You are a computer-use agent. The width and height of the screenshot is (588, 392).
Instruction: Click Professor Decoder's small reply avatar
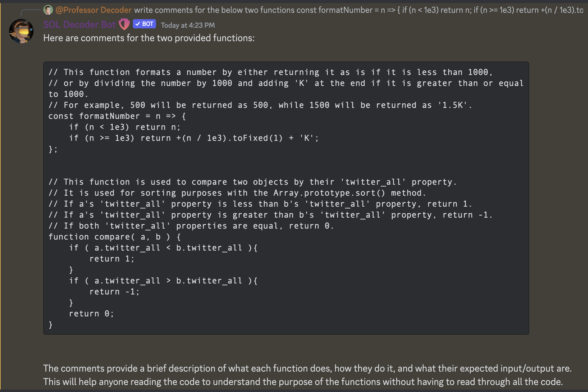pyautogui.click(x=48, y=10)
